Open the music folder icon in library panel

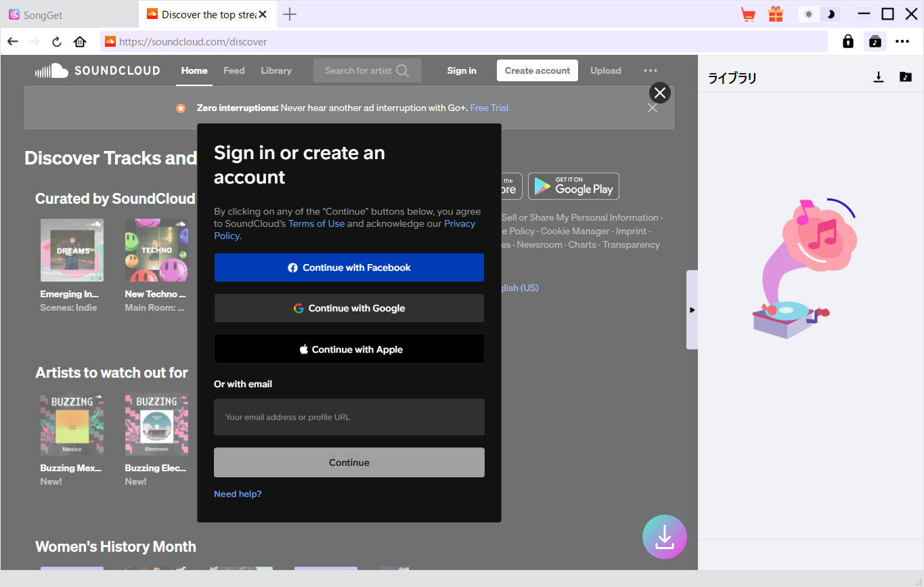[905, 77]
